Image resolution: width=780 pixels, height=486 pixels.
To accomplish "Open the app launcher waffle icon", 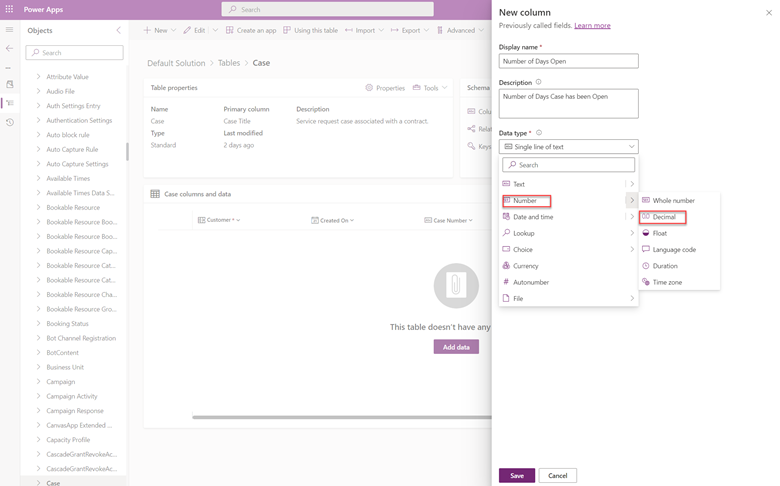I will point(10,9).
